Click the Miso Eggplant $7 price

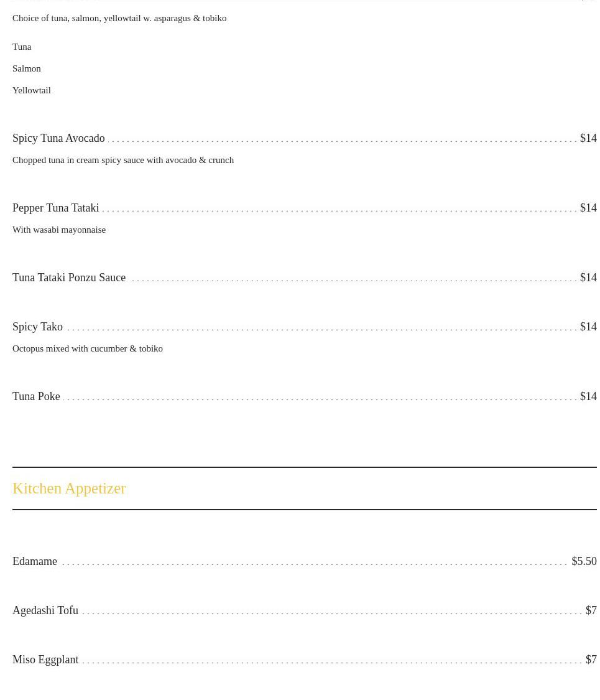pos(591,660)
